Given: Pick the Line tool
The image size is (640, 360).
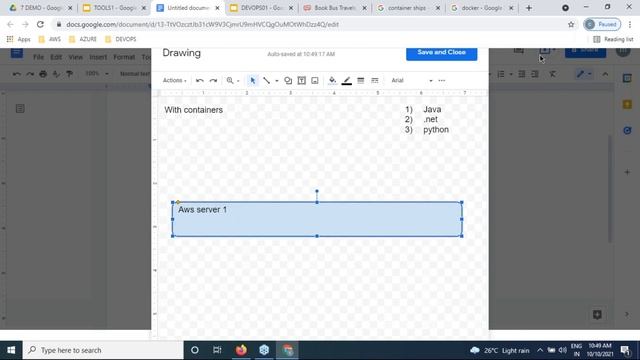Looking at the screenshot, I should coord(267,80).
